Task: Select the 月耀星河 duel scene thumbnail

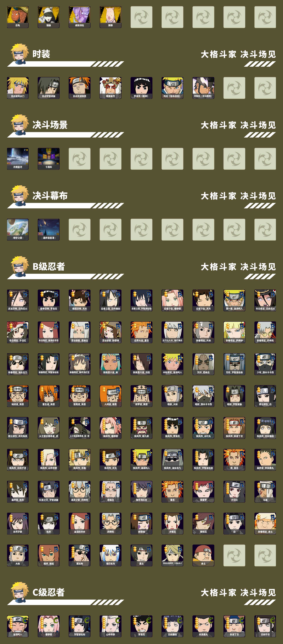Action: pos(18,159)
